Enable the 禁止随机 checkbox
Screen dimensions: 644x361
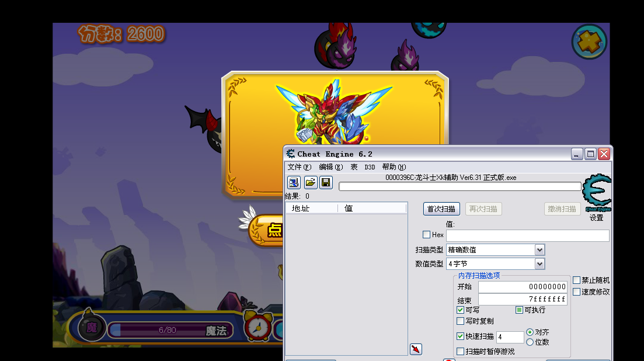[577, 280]
